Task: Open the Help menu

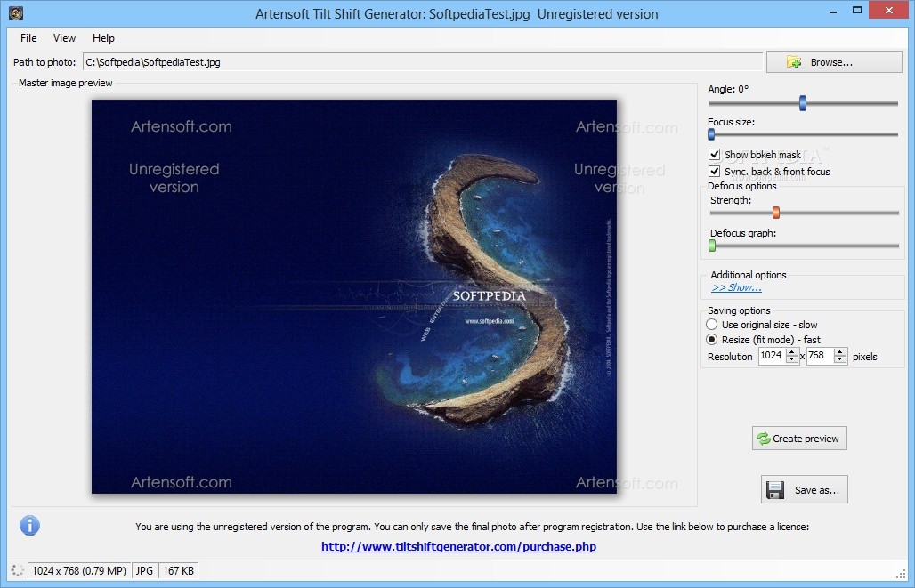Action: pos(103,38)
